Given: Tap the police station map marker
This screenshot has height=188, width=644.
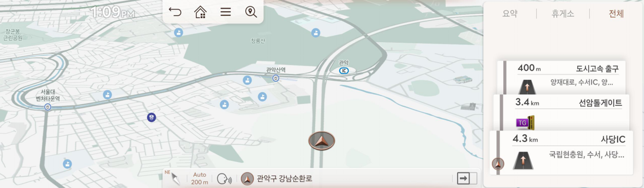Looking at the screenshot, I should (152, 117).
